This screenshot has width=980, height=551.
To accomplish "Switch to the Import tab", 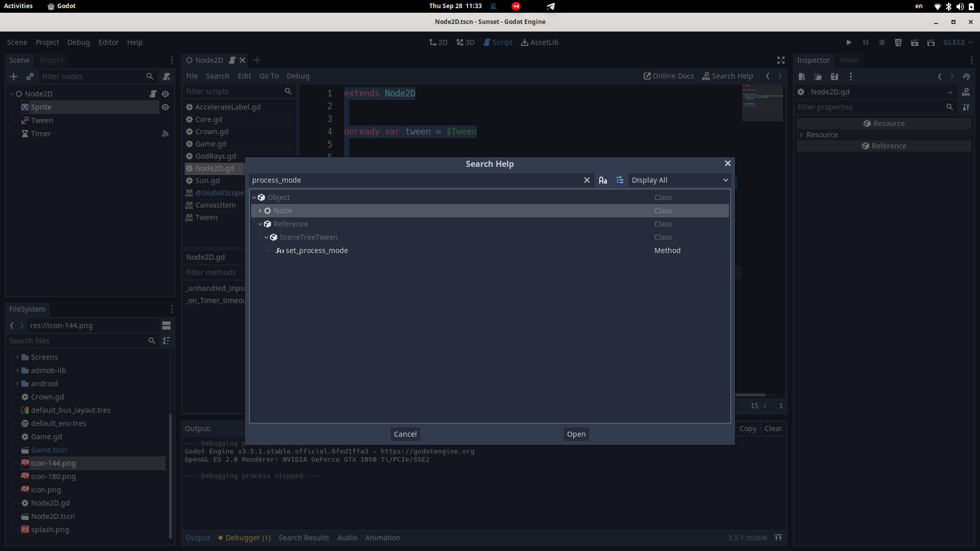I will tap(51, 60).
